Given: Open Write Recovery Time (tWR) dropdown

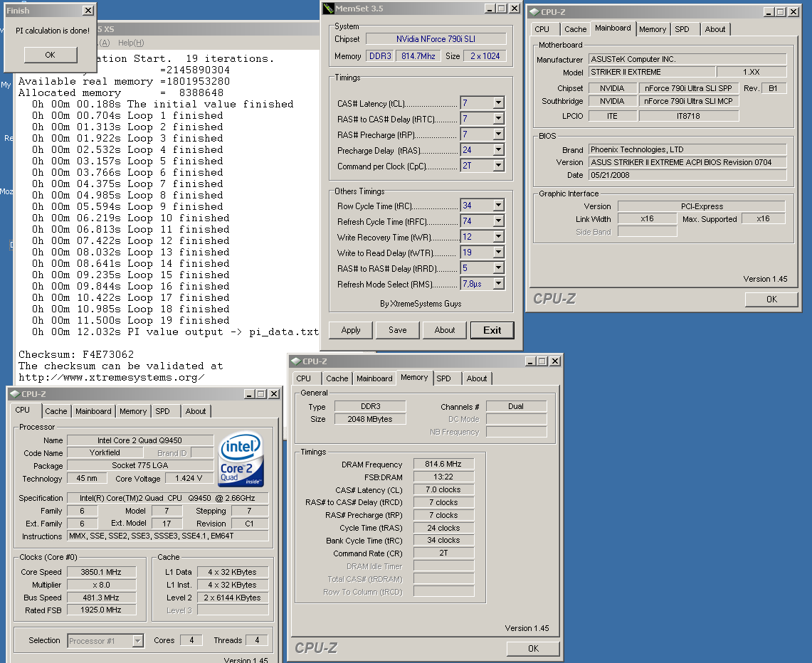Looking at the screenshot, I should (498, 236).
